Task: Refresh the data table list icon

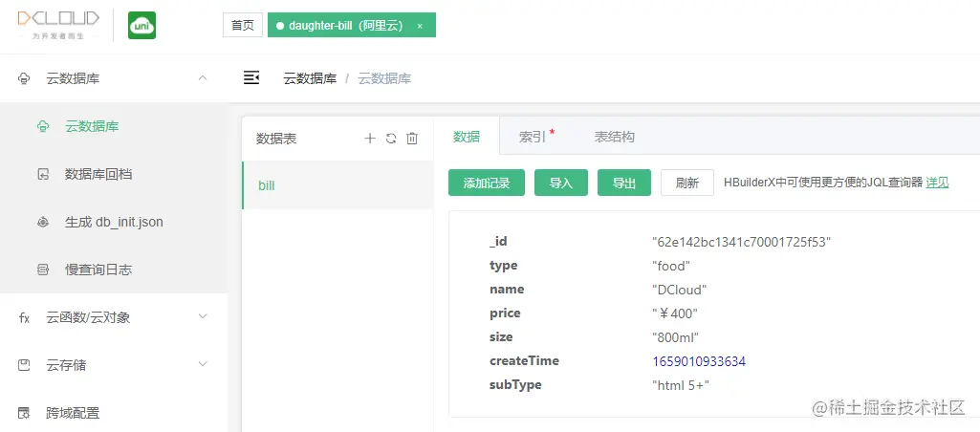Action: (x=391, y=139)
